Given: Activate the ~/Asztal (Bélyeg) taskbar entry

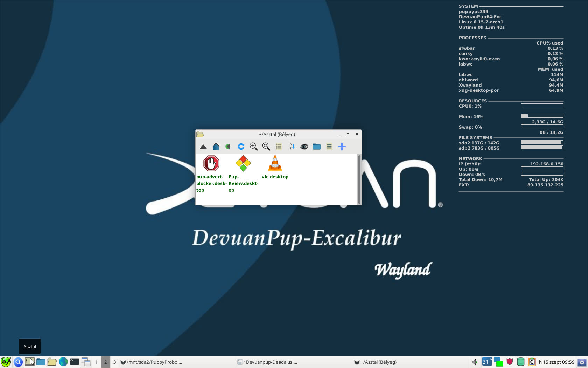Looking at the screenshot, I should tap(411, 362).
